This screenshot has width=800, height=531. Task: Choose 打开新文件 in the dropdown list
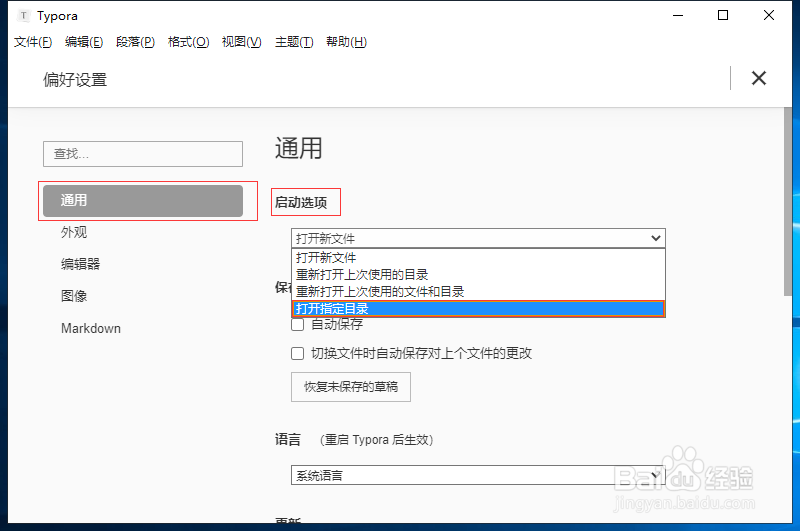[x=478, y=258]
